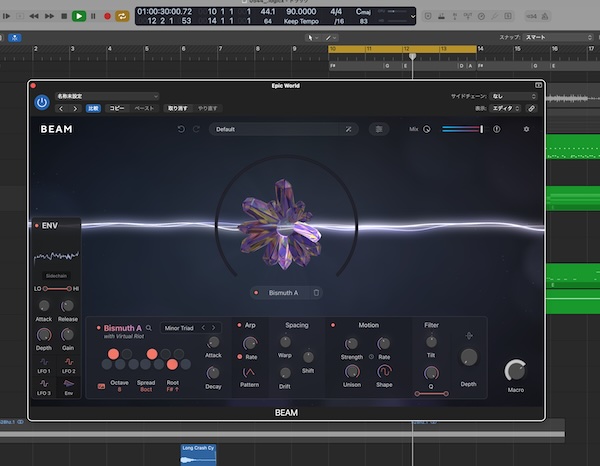600x466 pixels.
Task: Open the Root value F#
Action: tap(173, 389)
